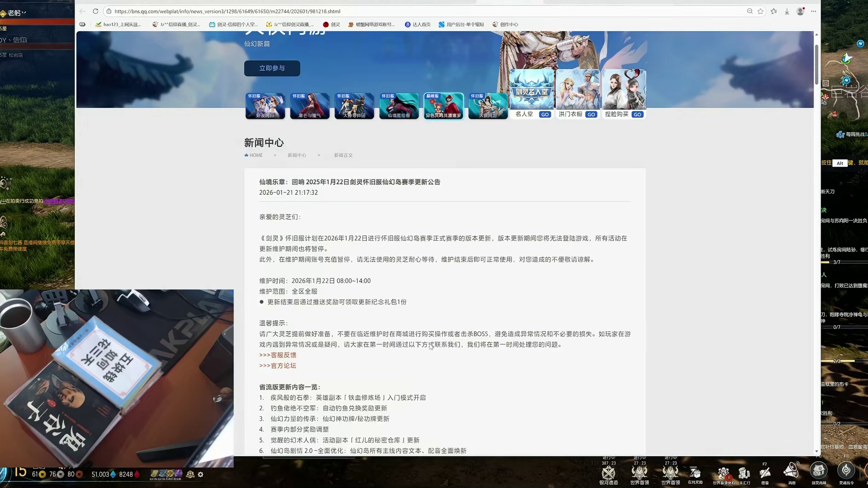The width and height of the screenshot is (868, 488).
Task: Open the >>>客服反馈 feedback link
Action: [278, 355]
